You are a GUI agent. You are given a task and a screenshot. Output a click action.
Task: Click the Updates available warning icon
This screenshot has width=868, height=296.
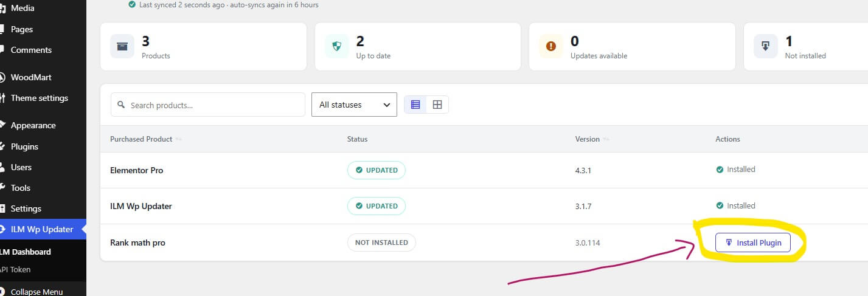(551, 46)
